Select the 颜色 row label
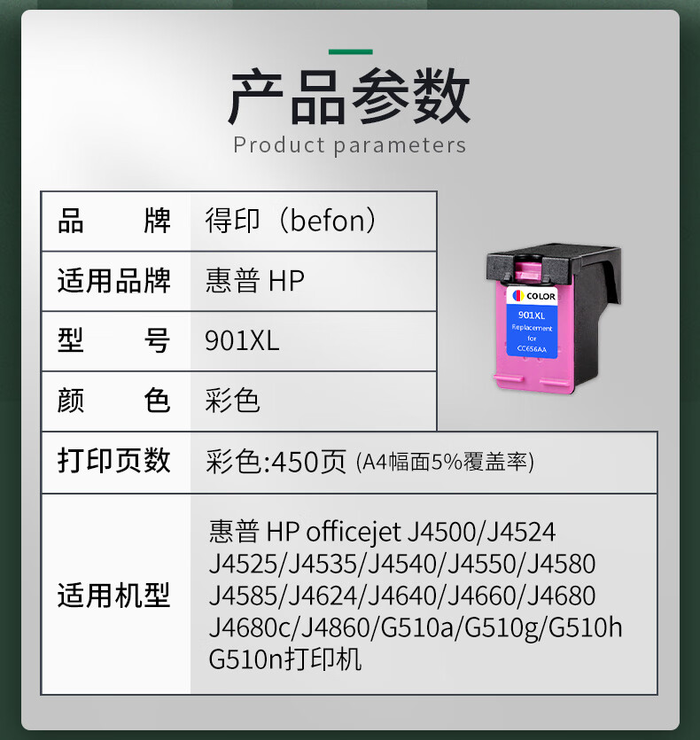Viewport: 700px width, 740px height. pos(113,401)
